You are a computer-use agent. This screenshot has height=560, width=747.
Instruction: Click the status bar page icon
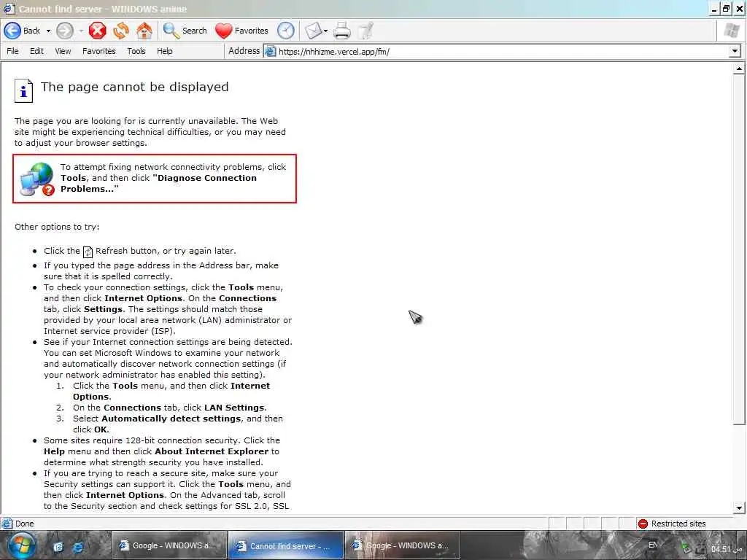point(7,524)
